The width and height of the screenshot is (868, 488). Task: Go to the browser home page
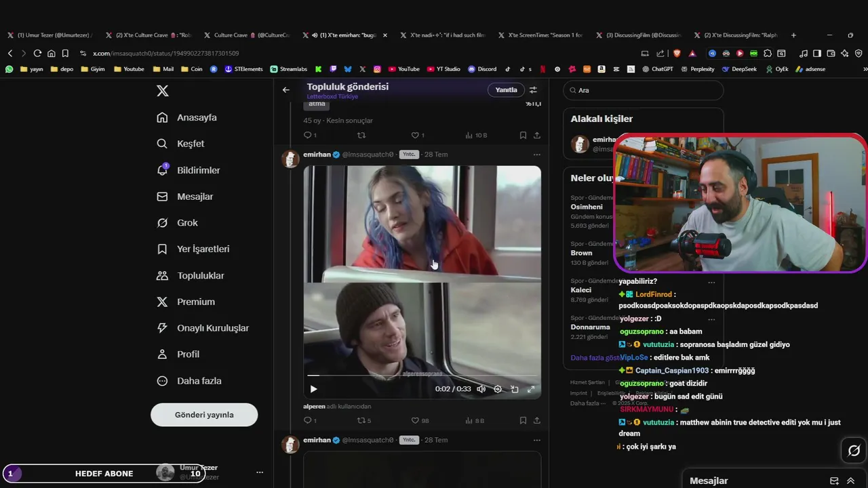tap(51, 53)
